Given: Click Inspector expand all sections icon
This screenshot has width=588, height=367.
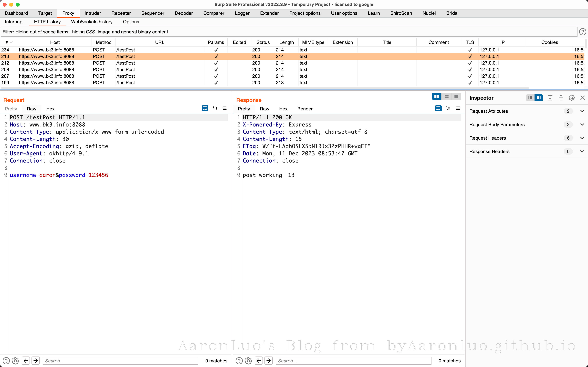Looking at the screenshot, I should click(x=550, y=98).
